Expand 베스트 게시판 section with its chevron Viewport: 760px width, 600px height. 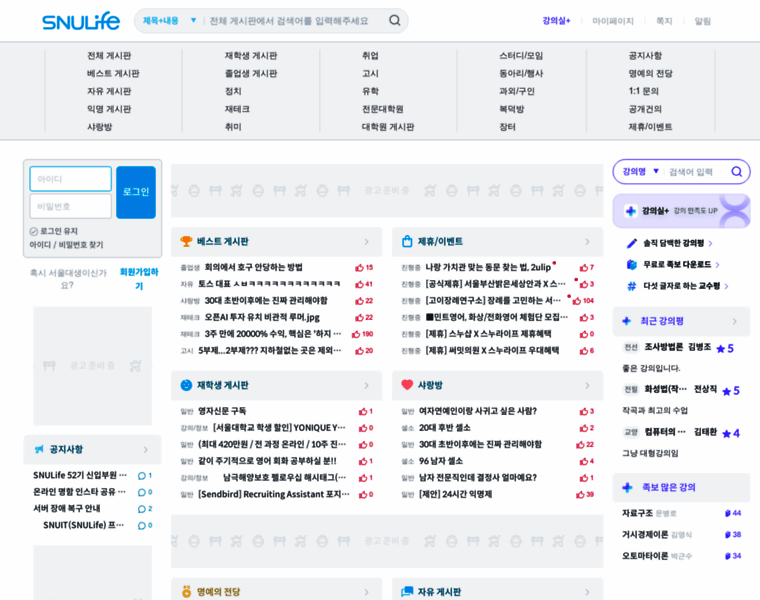tap(367, 241)
